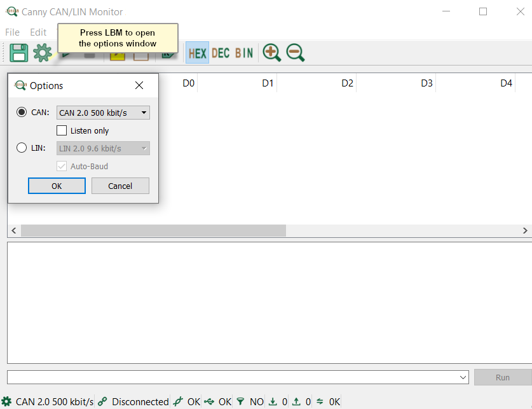Click the USB status icon
This screenshot has height=409, width=532.
209,401
